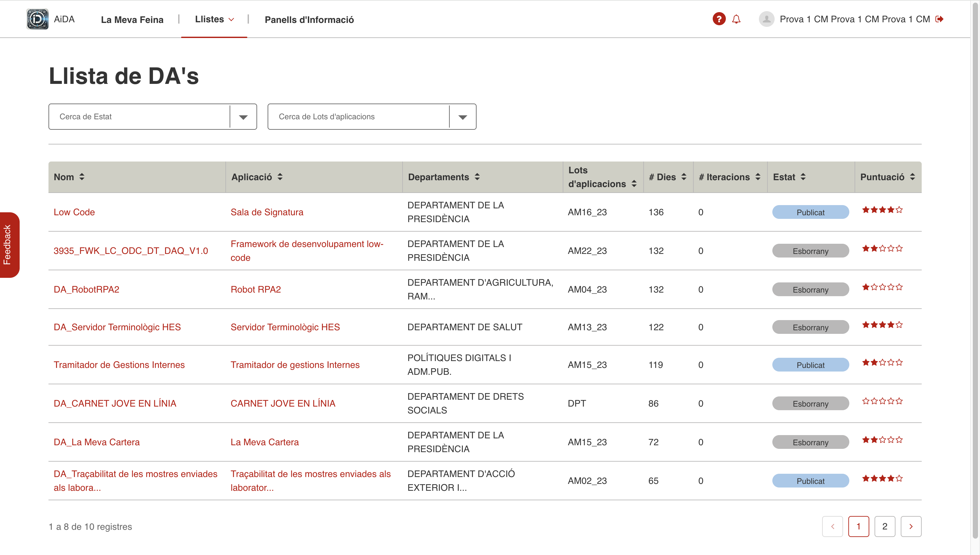Click the star rating on DA_CARNET JOVE row
980x555 pixels.
pos(882,401)
